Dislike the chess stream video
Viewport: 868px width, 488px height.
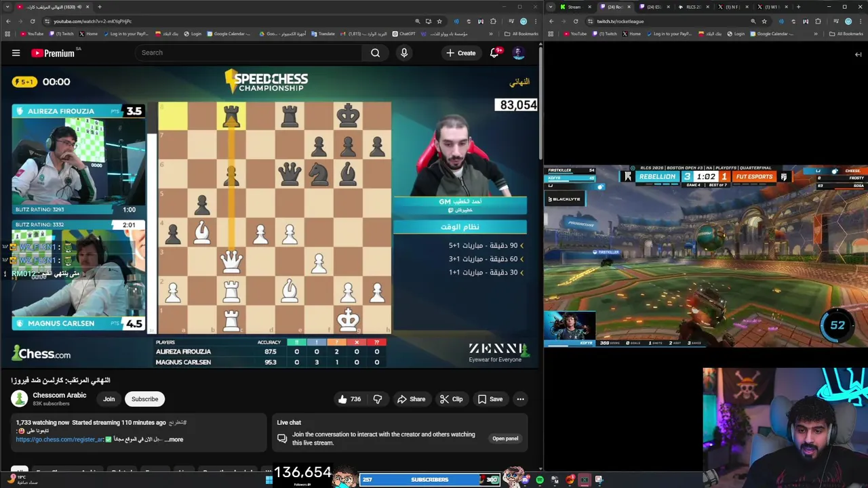click(378, 399)
